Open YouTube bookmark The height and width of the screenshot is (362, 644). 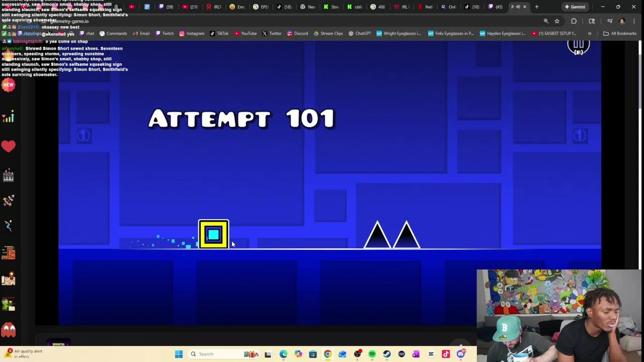[245, 34]
